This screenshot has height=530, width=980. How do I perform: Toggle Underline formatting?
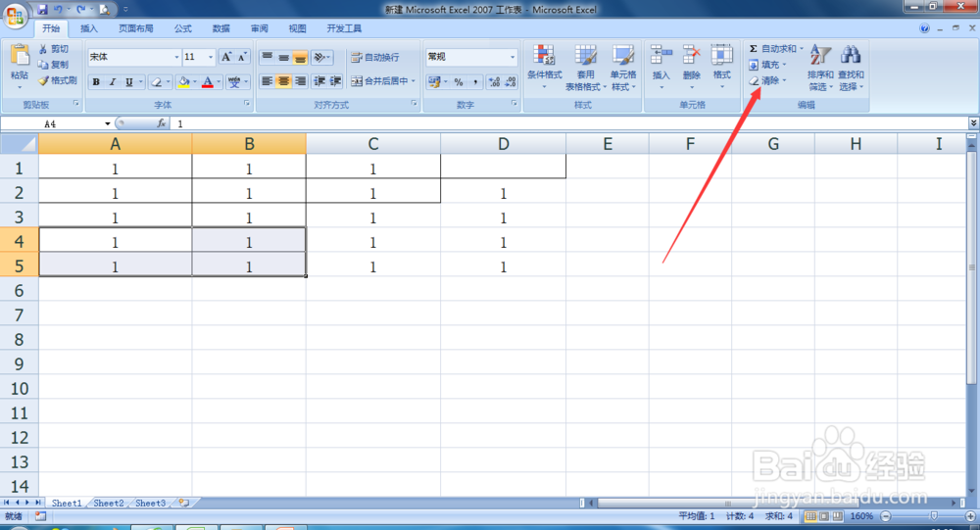[129, 82]
